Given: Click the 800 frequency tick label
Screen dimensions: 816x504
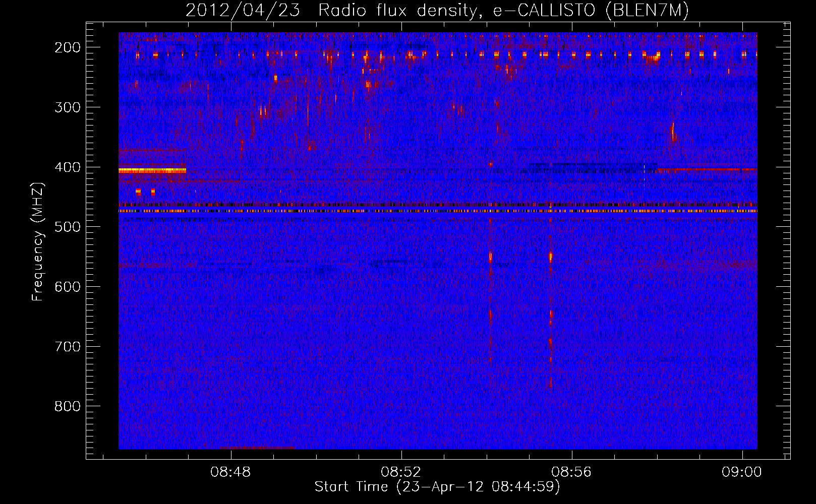Looking at the screenshot, I should point(68,406).
